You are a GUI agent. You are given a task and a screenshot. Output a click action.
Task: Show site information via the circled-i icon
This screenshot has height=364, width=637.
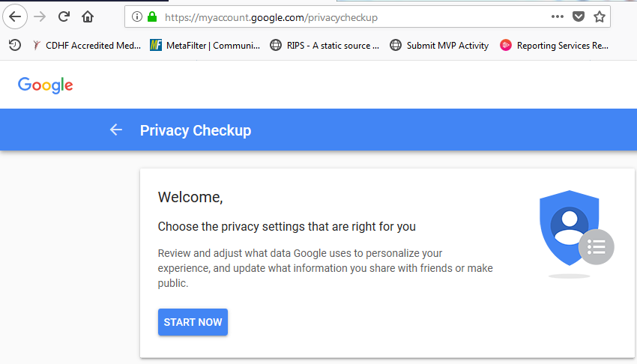tap(136, 16)
